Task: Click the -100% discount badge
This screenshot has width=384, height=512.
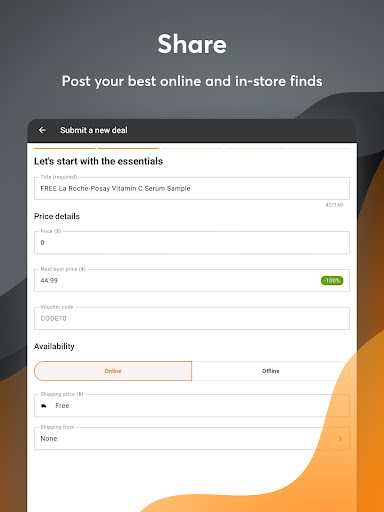Action: pyautogui.click(x=332, y=281)
